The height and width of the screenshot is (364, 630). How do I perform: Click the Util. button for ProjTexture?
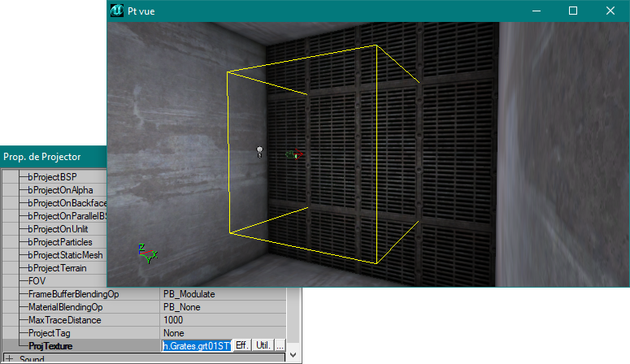[263, 346]
